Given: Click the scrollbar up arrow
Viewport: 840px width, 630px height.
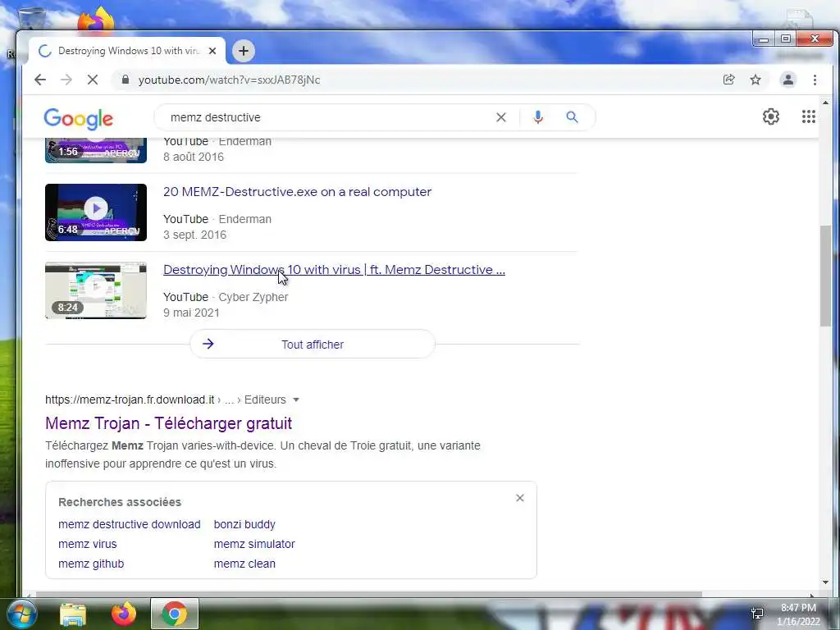Looking at the screenshot, I should tap(825, 103).
